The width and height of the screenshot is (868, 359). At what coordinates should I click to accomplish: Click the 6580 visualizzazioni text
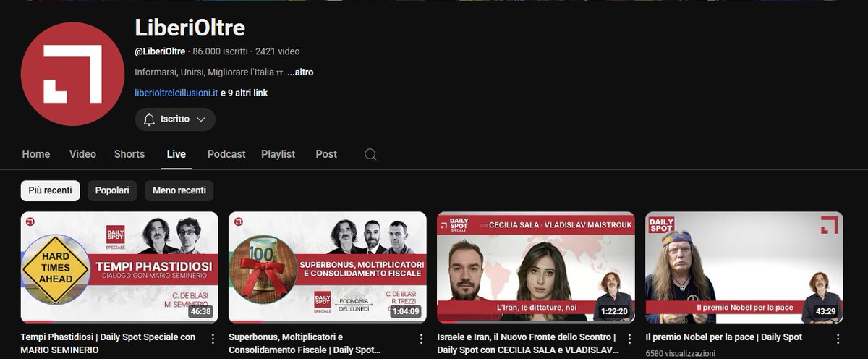click(x=680, y=354)
